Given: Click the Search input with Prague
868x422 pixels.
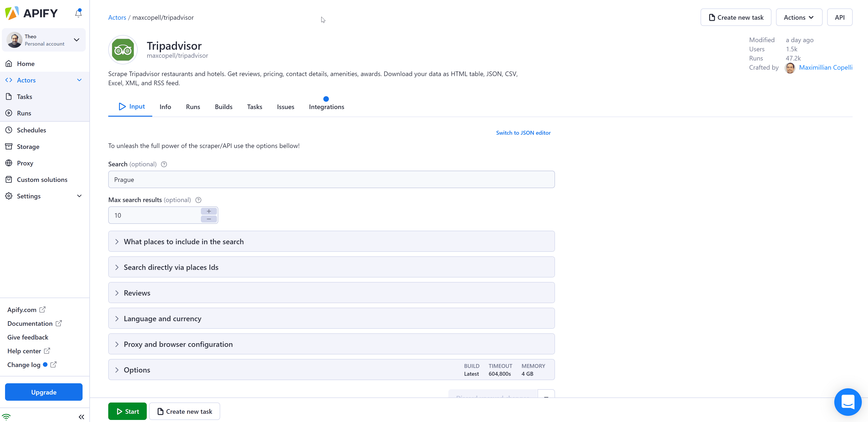Looking at the screenshot, I should pos(331,179).
